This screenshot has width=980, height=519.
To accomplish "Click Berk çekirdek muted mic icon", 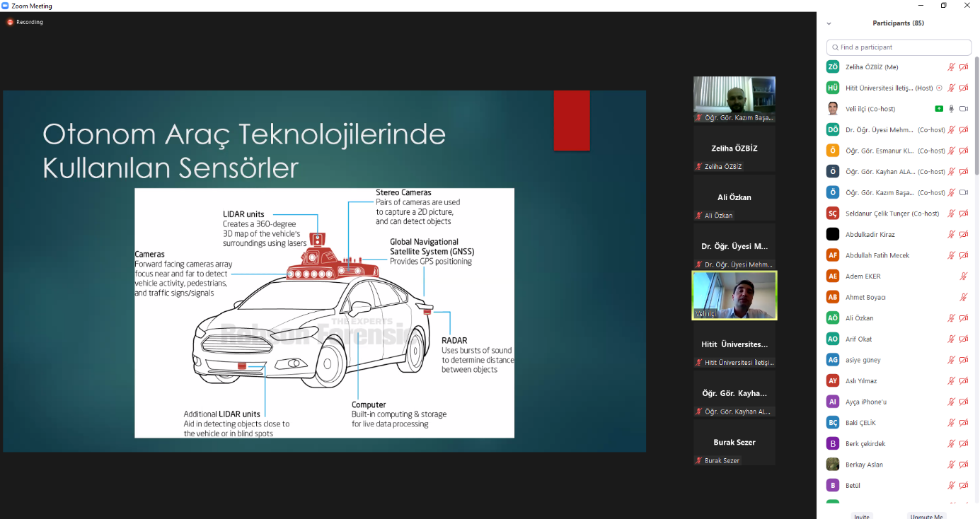I will pyautogui.click(x=952, y=444).
